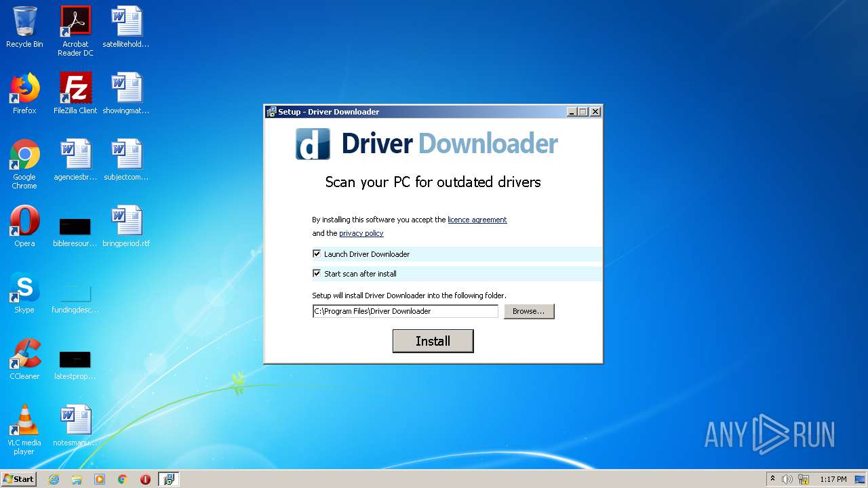The height and width of the screenshot is (488, 868).
Task: Maximize the Setup window
Action: point(583,112)
